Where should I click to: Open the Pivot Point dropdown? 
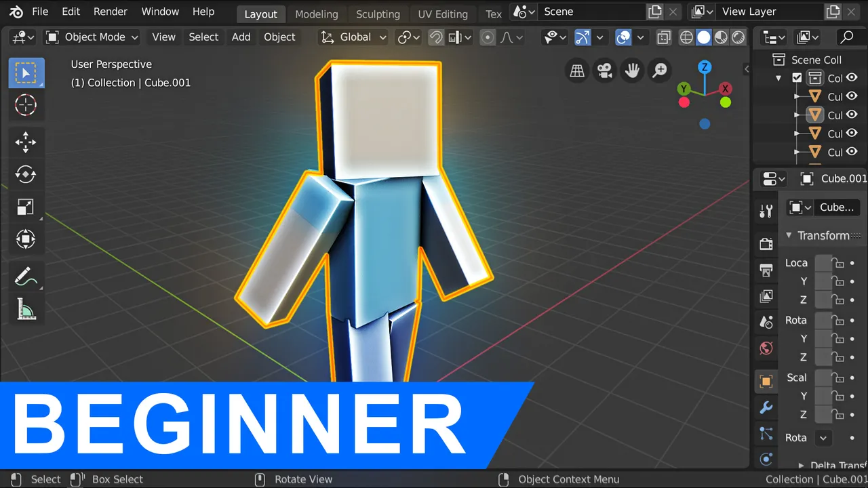point(410,37)
